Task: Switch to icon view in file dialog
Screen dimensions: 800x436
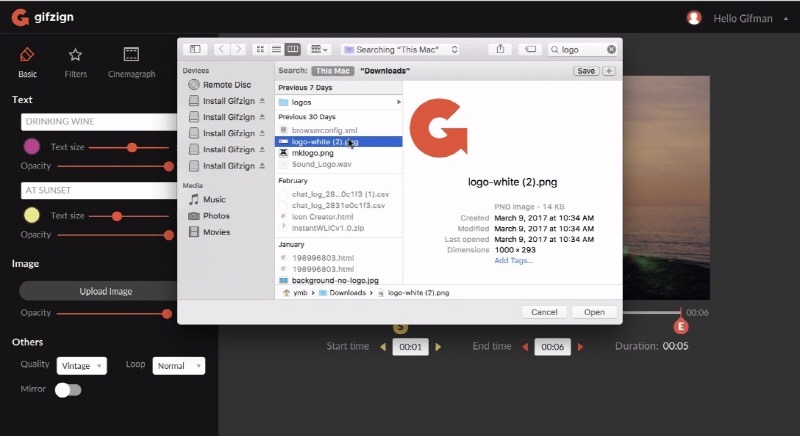Action: (260, 49)
